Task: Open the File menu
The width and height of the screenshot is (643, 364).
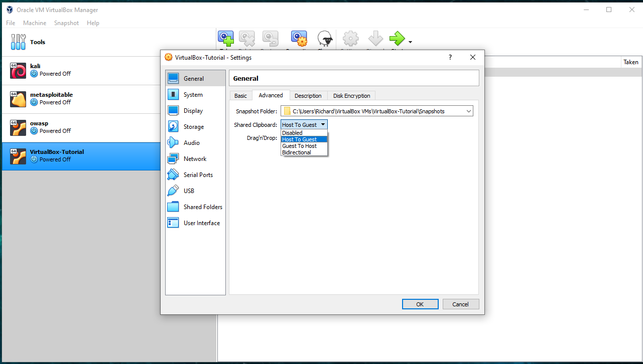Action: point(11,23)
